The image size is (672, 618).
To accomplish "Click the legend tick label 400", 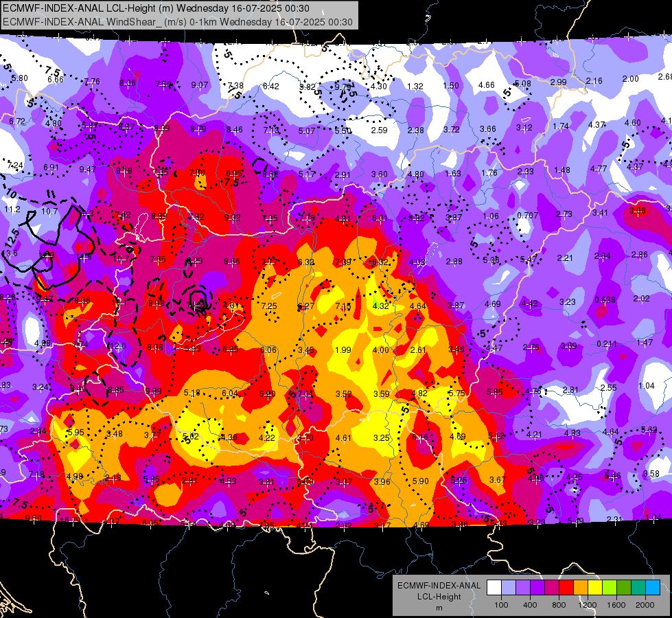I will click(x=530, y=605).
